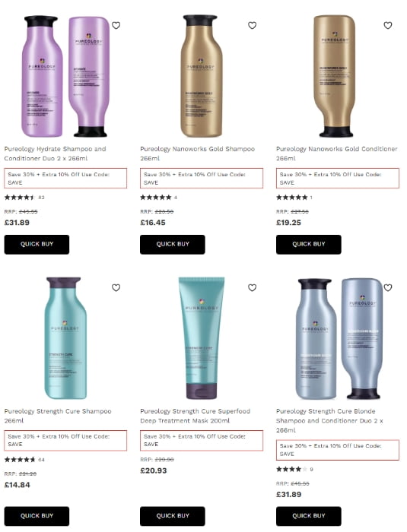Favorite the Nanoworks Gold Shampoo heart icon
Image resolution: width=407 pixels, height=532 pixels.
pyautogui.click(x=252, y=25)
